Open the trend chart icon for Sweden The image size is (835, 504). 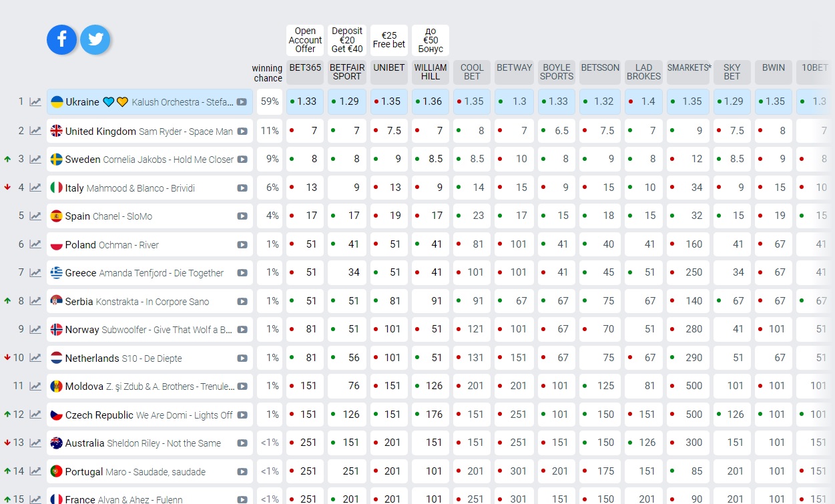coord(35,160)
